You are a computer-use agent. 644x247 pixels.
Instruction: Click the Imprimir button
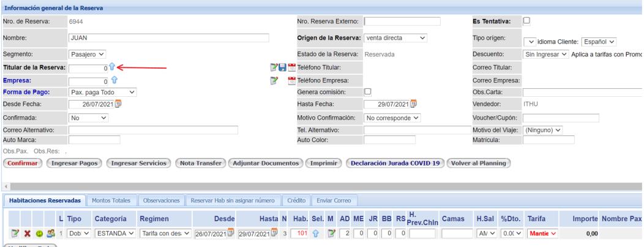pyautogui.click(x=324, y=163)
